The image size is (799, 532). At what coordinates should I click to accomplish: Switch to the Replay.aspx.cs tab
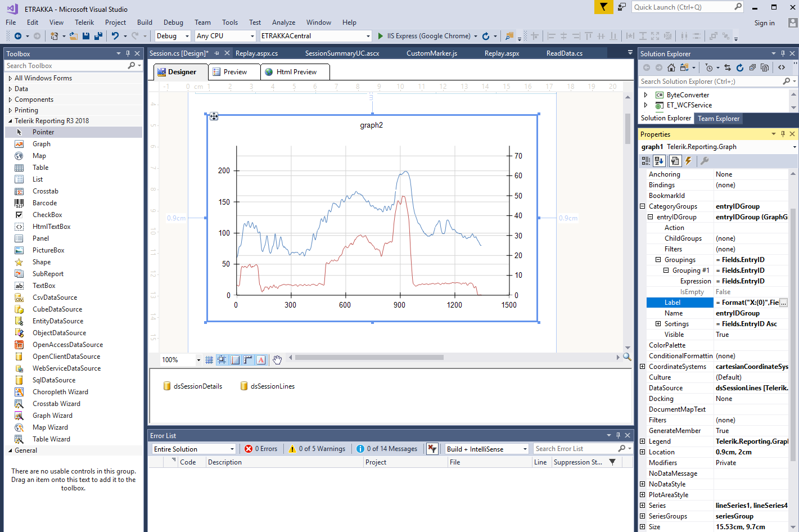[256, 53]
